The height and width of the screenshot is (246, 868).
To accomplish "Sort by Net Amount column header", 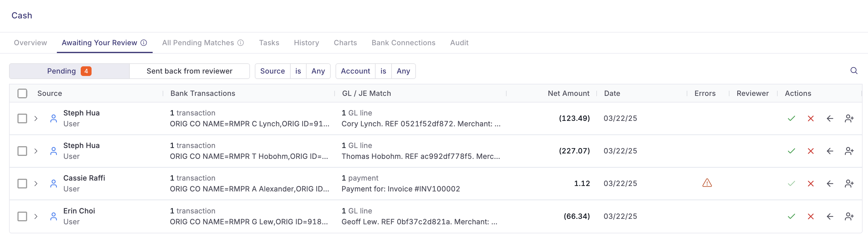I will click(x=568, y=93).
